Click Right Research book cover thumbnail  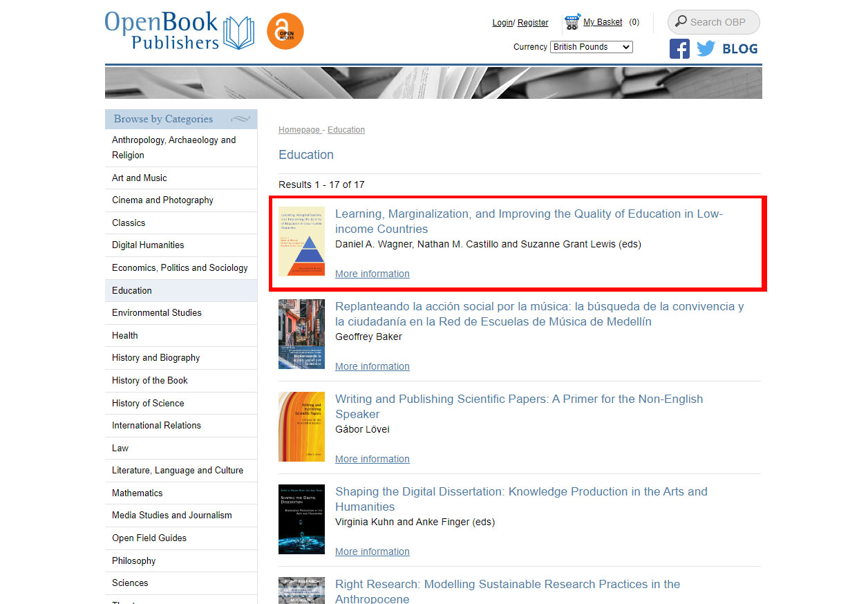pos(301,591)
